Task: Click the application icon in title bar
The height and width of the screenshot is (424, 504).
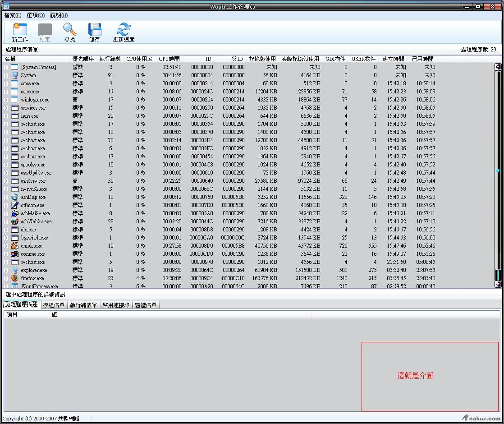Action: (x=6, y=6)
